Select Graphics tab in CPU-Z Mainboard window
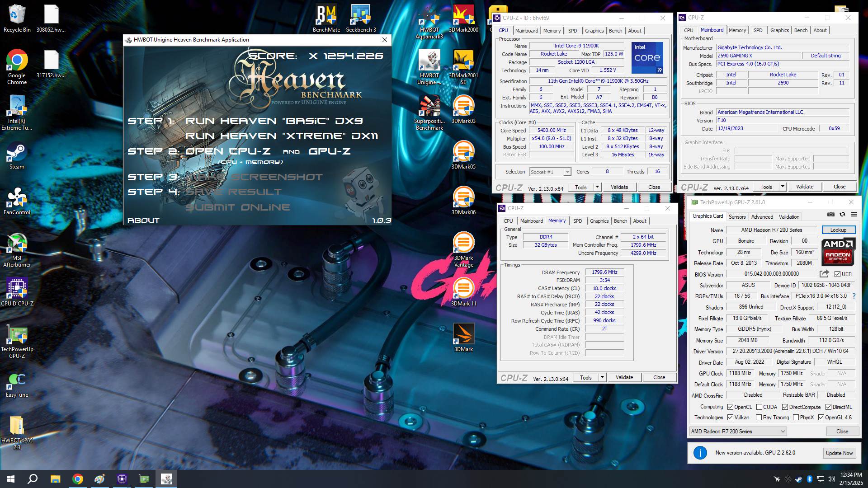The width and height of the screenshot is (868, 488). [x=779, y=30]
